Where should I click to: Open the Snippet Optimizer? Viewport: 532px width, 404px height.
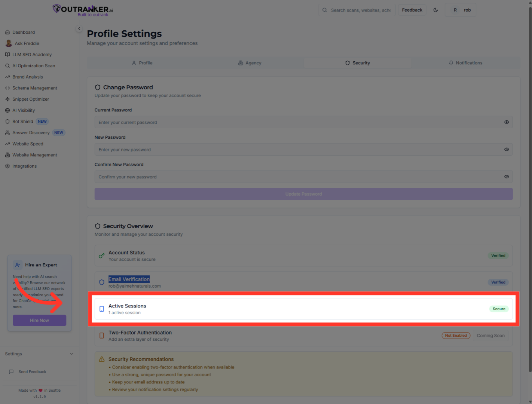pos(30,99)
